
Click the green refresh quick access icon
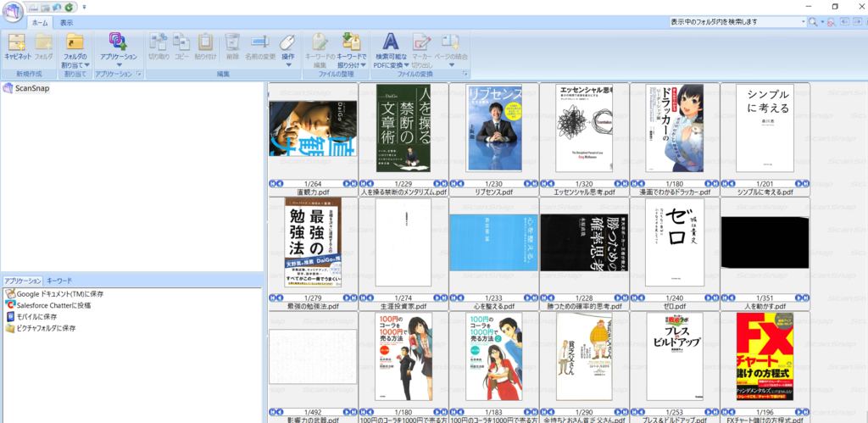(68, 7)
